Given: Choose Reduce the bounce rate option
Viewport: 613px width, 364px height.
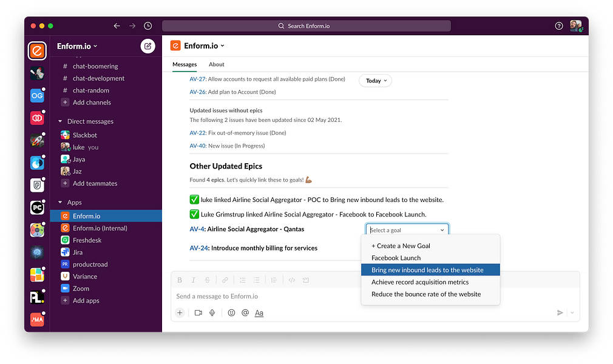Looking at the screenshot, I should coord(430,294).
